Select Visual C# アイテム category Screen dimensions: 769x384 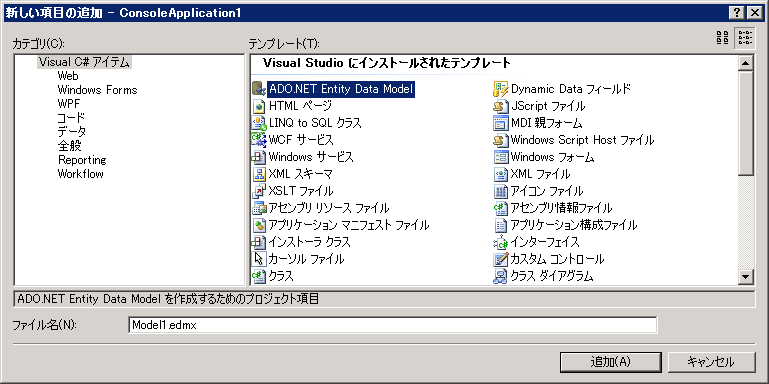click(x=84, y=62)
